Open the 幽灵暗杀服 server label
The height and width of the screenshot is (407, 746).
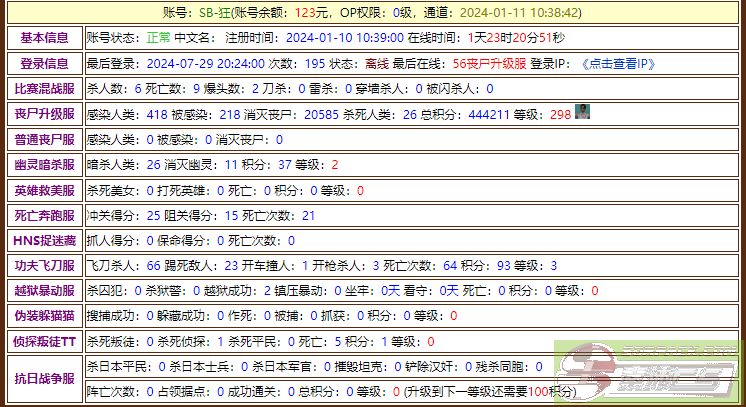[x=45, y=165]
